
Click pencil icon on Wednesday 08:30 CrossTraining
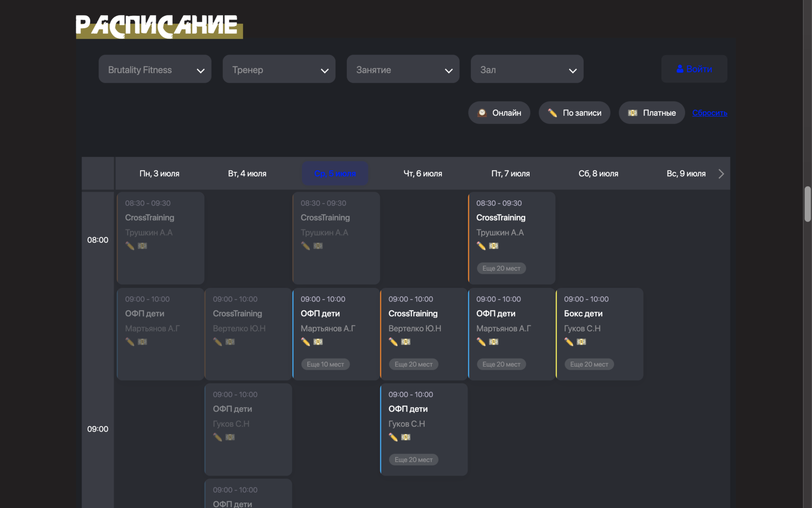[305, 246]
